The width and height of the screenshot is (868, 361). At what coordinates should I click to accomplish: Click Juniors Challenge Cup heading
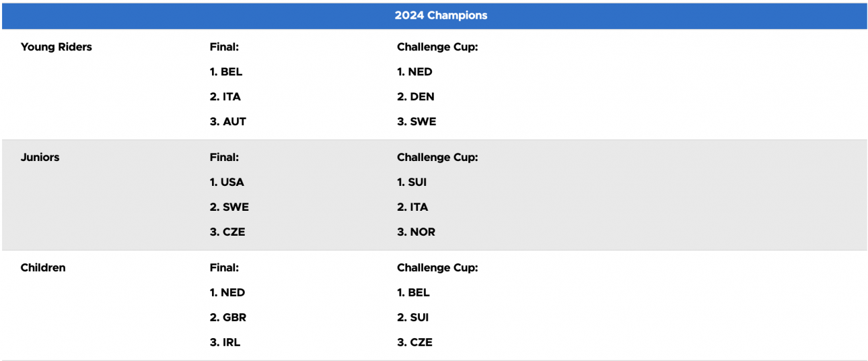437,158
